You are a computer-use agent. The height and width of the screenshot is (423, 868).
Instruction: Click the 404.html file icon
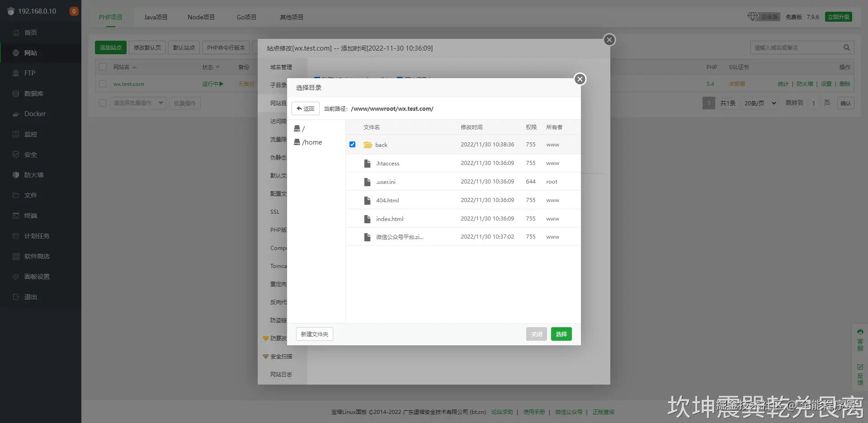click(368, 200)
